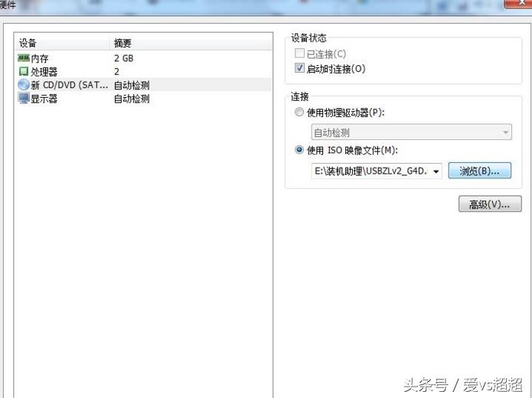Image resolution: width=532 pixels, height=398 pixels.
Task: Select the 内存 device row
Action: (143, 58)
